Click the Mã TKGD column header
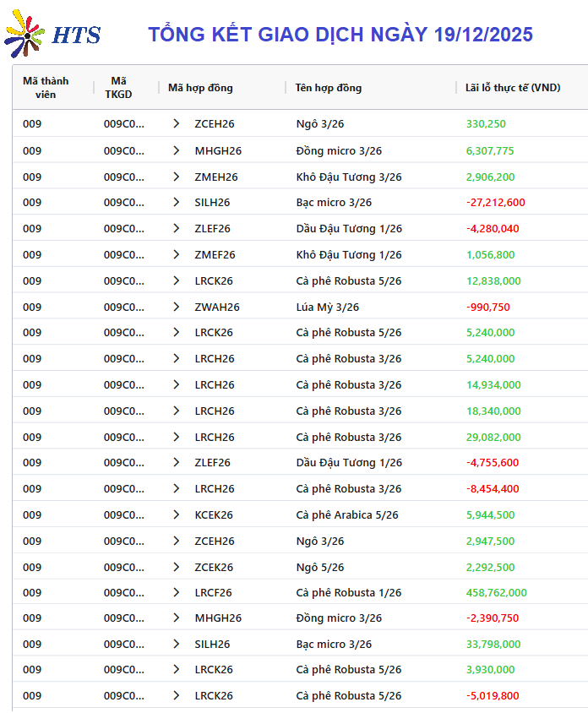 click(x=118, y=88)
